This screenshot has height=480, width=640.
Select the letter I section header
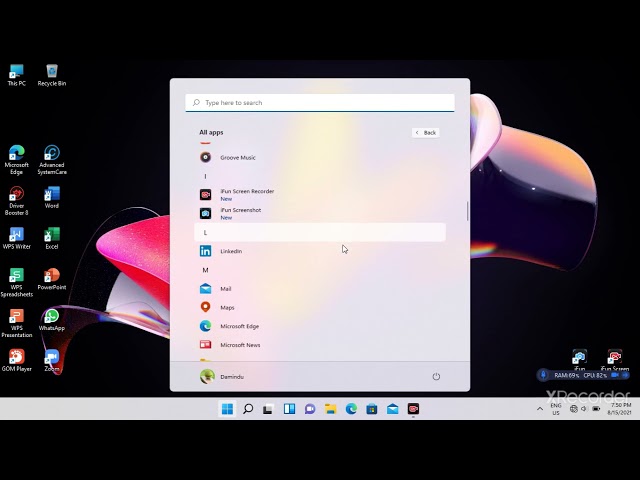[320, 176]
